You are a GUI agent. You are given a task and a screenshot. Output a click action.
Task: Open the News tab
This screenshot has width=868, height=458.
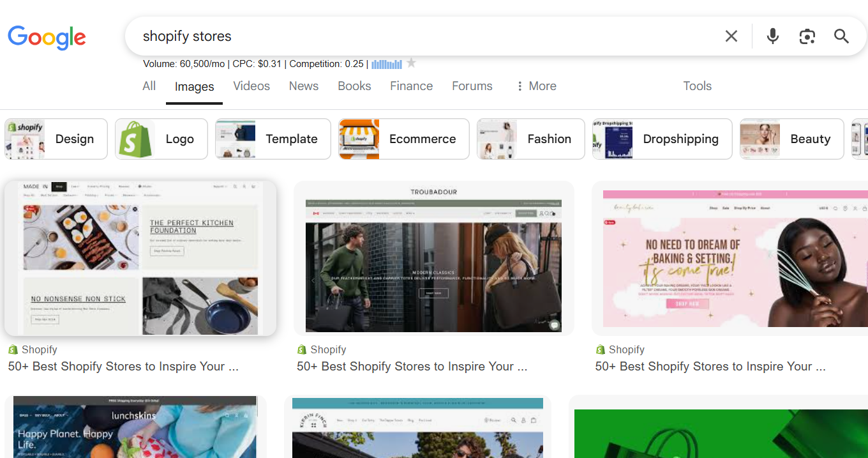(x=303, y=86)
